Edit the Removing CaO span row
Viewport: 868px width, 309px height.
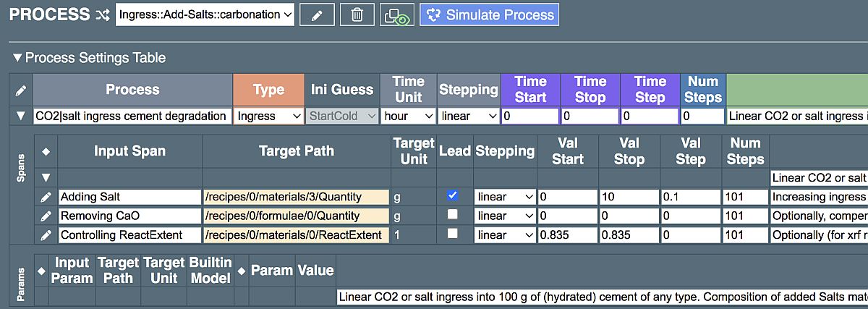[x=46, y=216]
